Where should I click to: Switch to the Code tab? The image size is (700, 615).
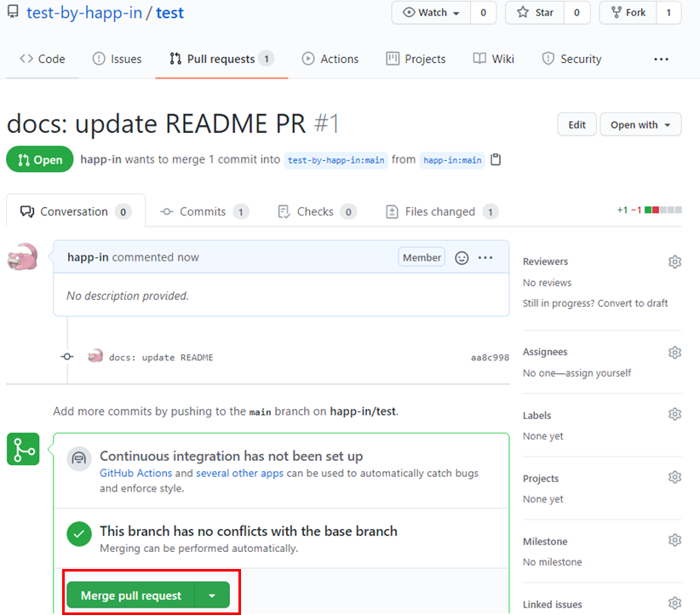pos(43,59)
